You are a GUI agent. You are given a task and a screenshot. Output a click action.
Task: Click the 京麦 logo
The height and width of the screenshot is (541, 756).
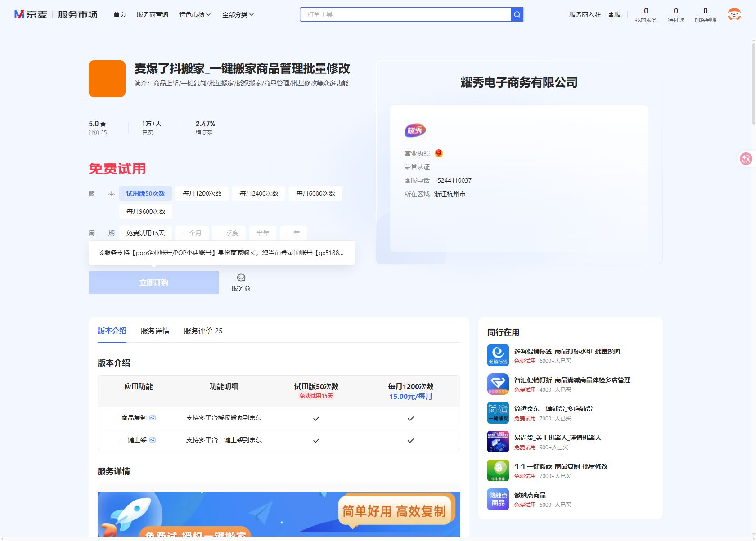31,14
